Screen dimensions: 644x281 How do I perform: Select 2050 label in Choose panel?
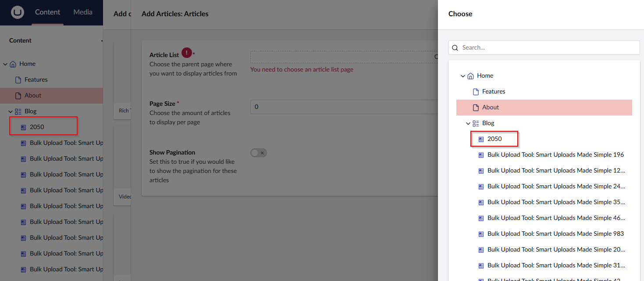[495, 139]
